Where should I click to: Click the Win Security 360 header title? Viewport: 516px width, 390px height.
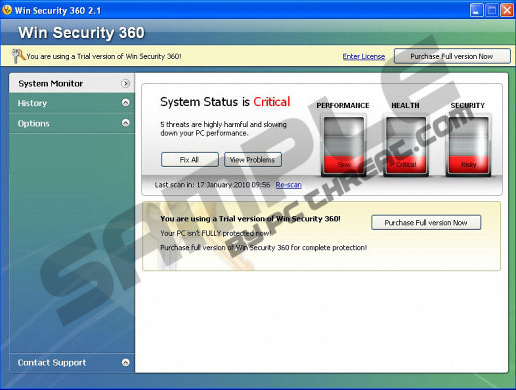(x=81, y=33)
